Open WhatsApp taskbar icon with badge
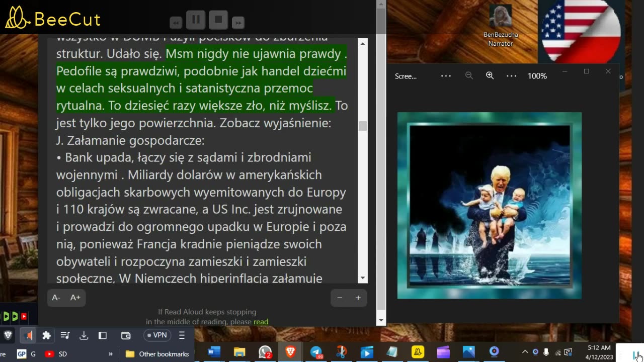 coord(265,352)
